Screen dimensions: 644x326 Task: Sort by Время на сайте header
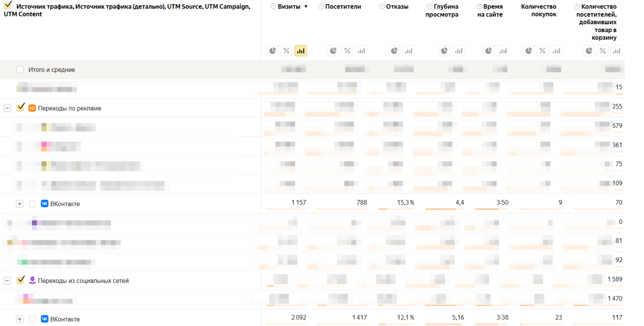click(490, 10)
